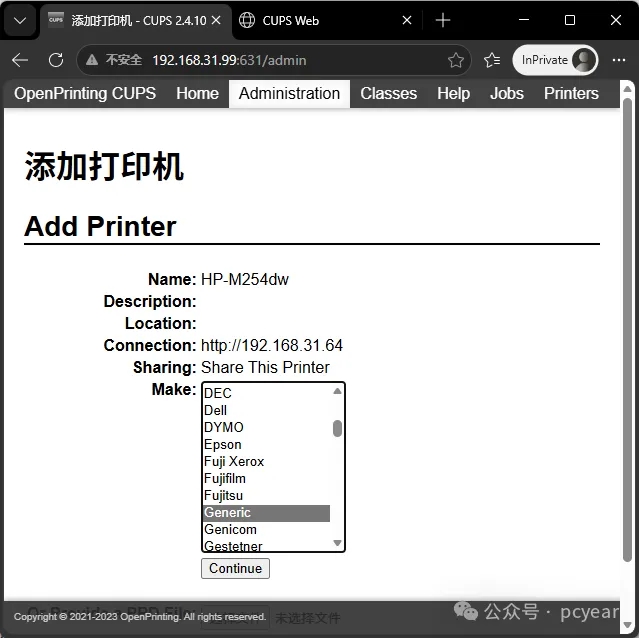Go to Home in CUPS navigation
This screenshot has width=639, height=638.
point(197,93)
